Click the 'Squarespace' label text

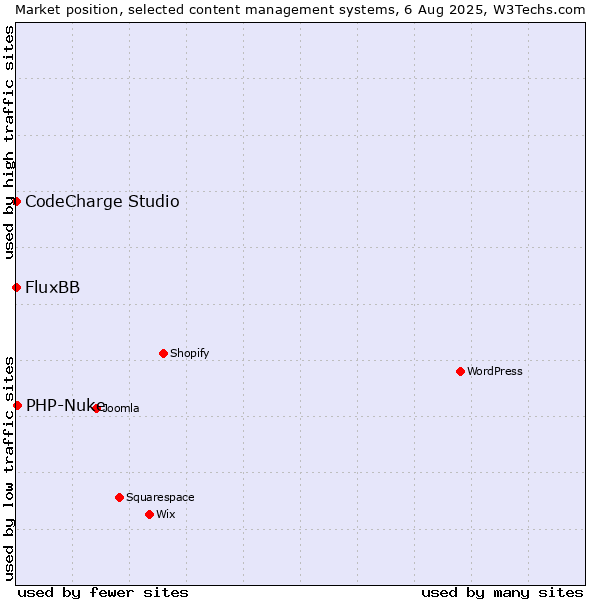click(160, 497)
